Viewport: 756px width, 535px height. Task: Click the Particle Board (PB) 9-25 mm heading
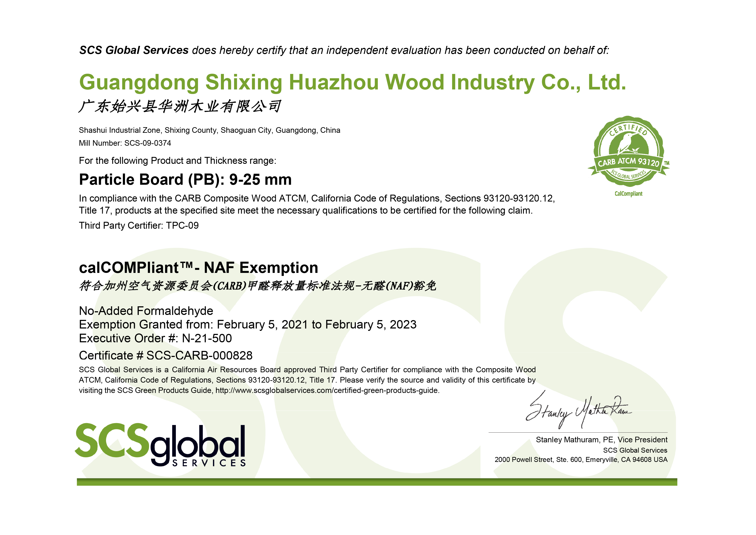[185, 180]
